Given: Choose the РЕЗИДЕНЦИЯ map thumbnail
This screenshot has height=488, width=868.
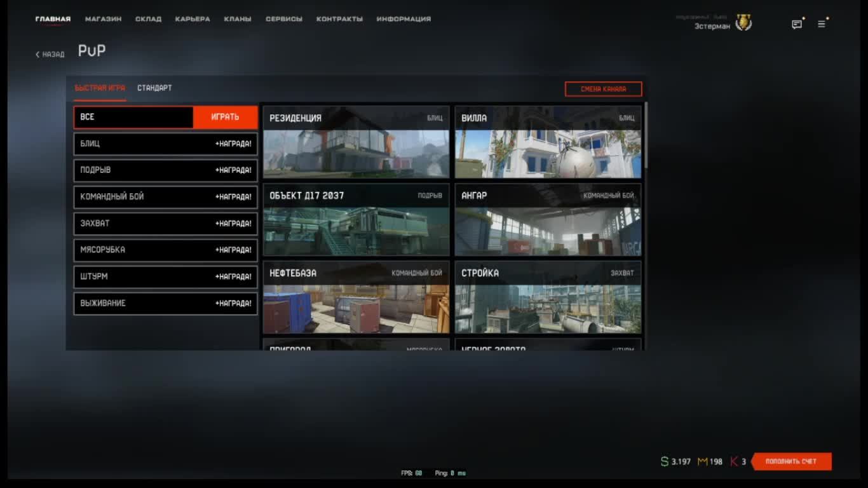Looking at the screenshot, I should click(x=356, y=142).
